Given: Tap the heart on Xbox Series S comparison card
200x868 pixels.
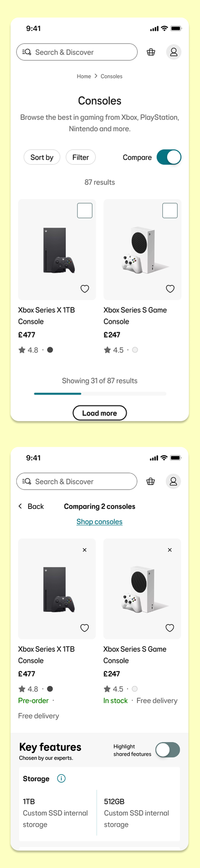Looking at the screenshot, I should coord(170,628).
